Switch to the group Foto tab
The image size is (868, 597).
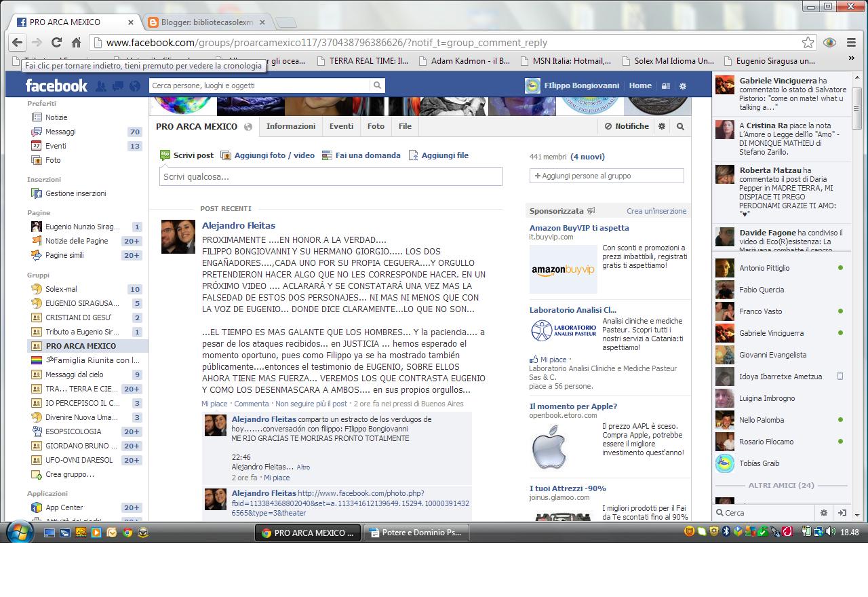(376, 126)
